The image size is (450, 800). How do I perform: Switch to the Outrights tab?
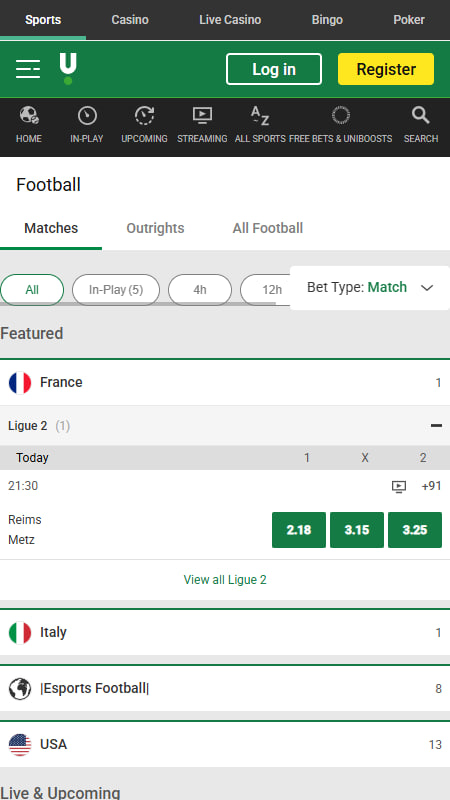pos(155,228)
